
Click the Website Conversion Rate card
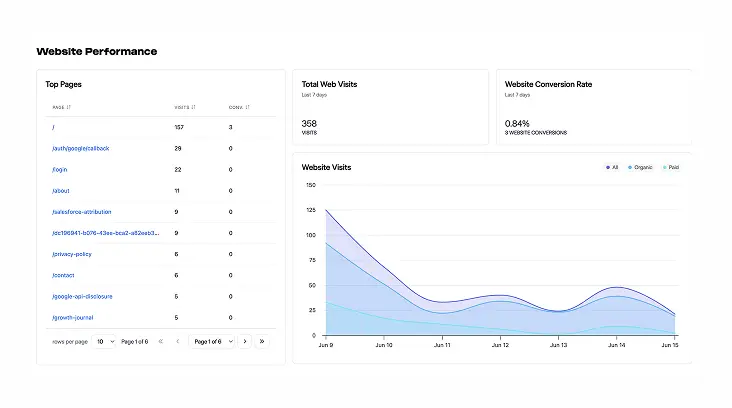[x=594, y=107]
